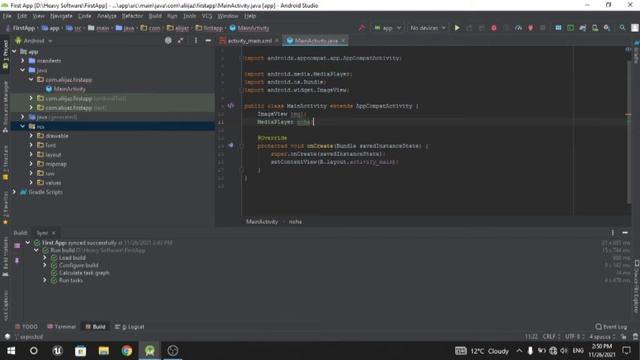Open the app run configuration dropdown
The width and height of the screenshot is (640, 360).
387,28
